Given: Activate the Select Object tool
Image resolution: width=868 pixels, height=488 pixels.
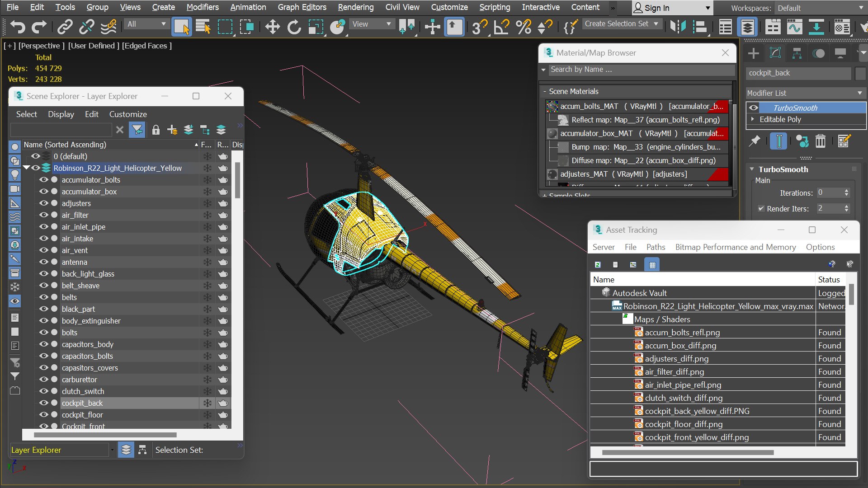Looking at the screenshot, I should point(182,27).
